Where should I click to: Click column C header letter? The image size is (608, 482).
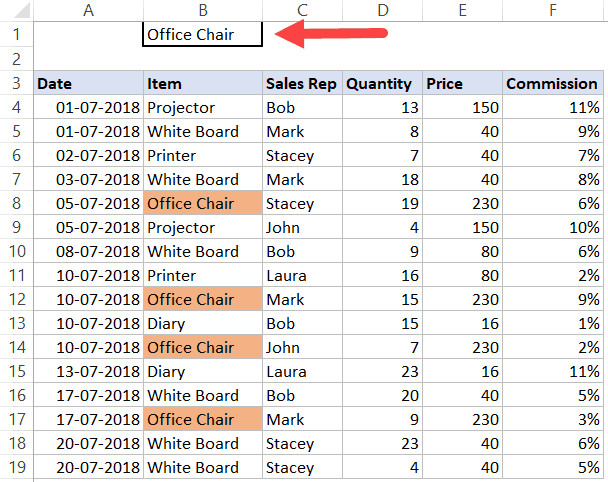tap(301, 10)
